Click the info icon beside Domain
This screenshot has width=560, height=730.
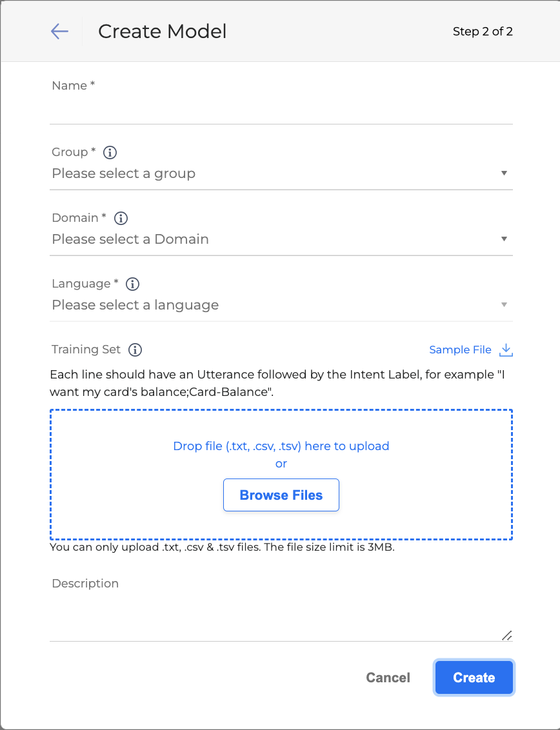coord(121,218)
